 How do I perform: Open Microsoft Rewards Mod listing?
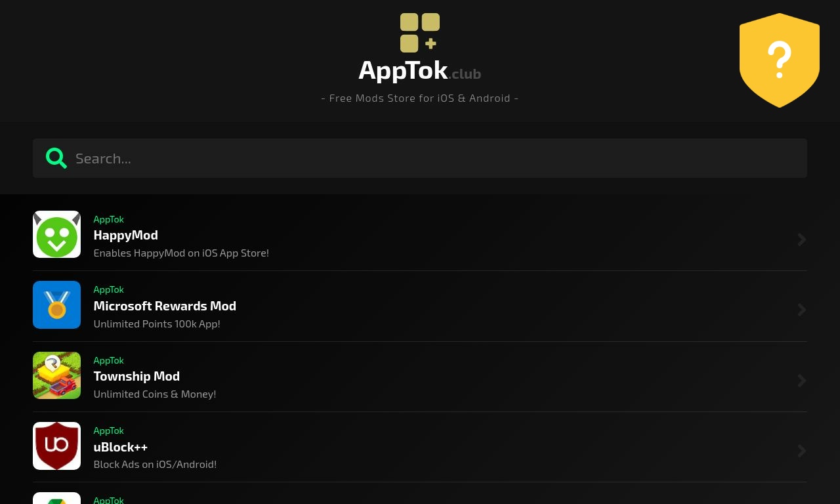pyautogui.click(x=165, y=305)
